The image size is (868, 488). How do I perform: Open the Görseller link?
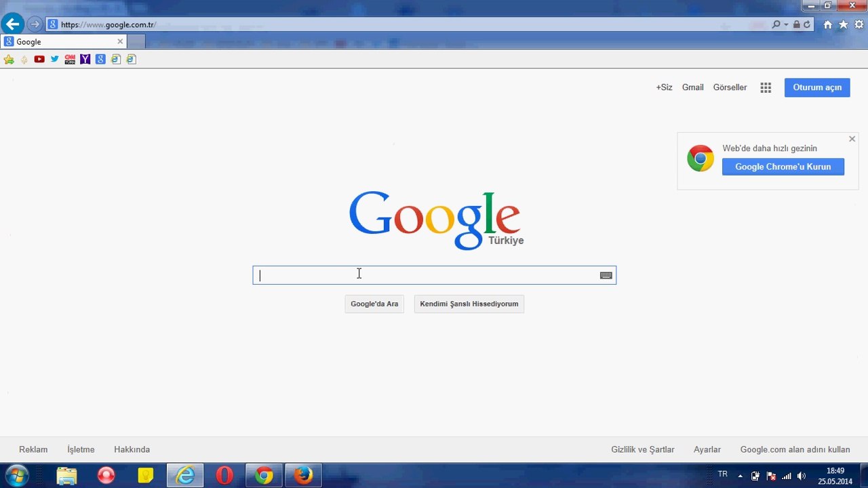(x=730, y=87)
